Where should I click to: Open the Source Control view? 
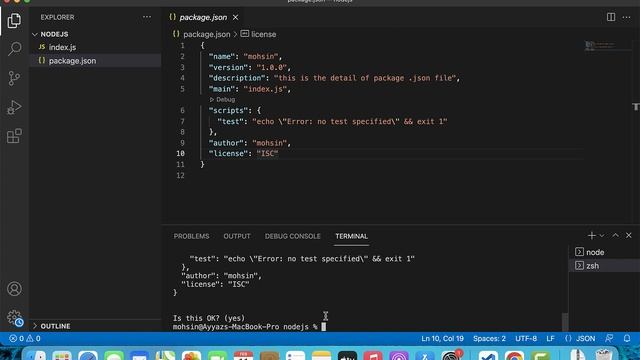click(x=14, y=78)
